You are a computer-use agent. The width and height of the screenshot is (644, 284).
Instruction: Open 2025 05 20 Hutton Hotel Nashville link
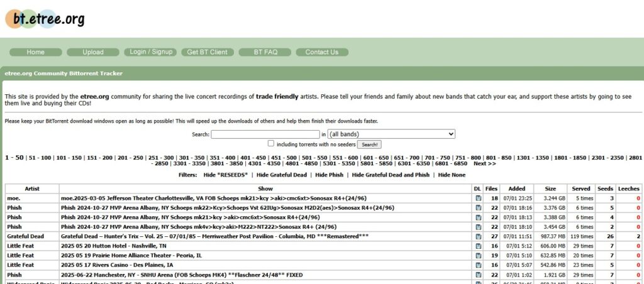(114, 246)
